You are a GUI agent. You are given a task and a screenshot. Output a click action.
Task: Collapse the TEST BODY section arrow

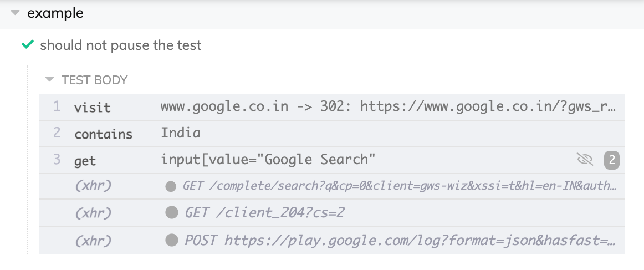pos(50,80)
